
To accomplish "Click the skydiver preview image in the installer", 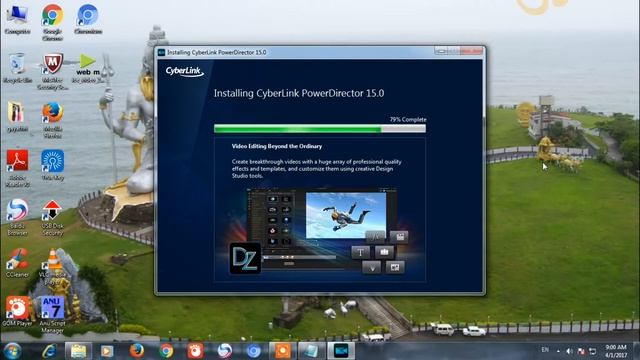I will 346,215.
